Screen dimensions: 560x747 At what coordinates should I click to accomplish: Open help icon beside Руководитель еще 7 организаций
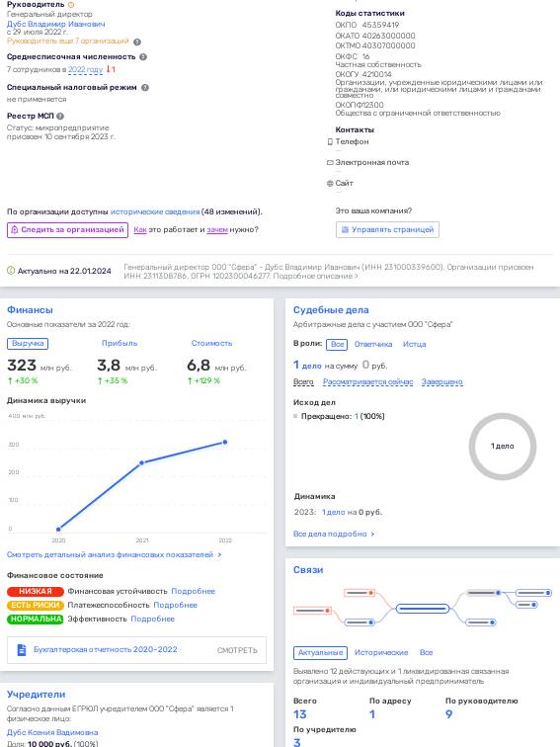137,41
